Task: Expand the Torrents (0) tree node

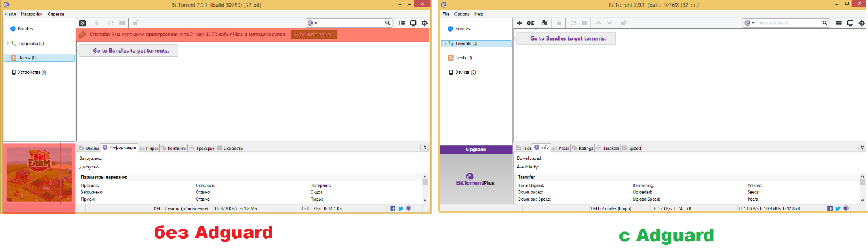Action: (x=445, y=44)
